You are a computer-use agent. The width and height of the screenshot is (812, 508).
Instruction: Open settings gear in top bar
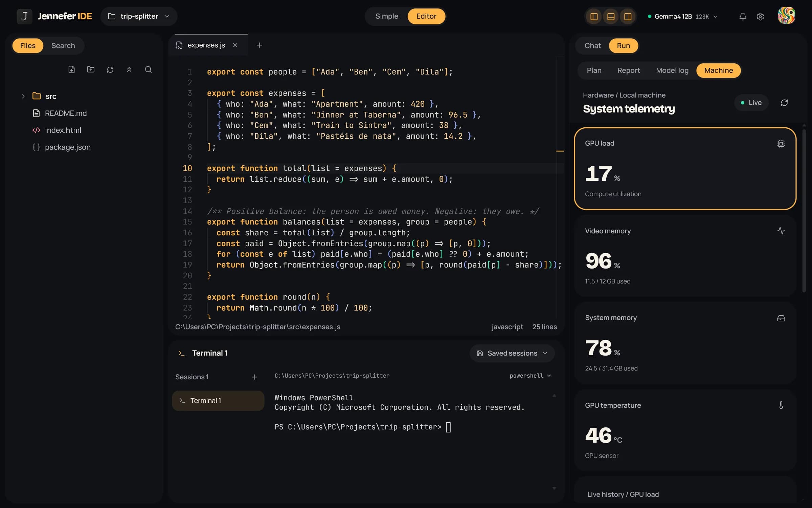point(760,17)
